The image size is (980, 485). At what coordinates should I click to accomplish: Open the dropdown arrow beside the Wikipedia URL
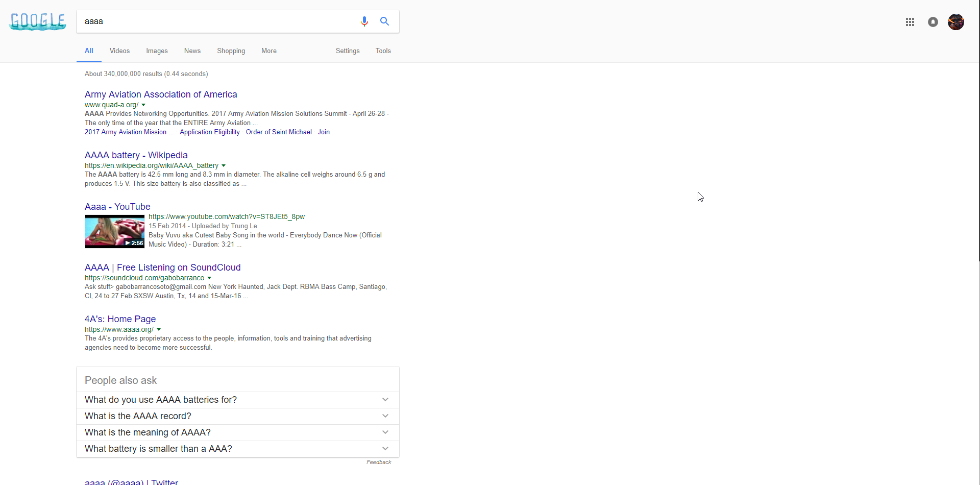[224, 166]
